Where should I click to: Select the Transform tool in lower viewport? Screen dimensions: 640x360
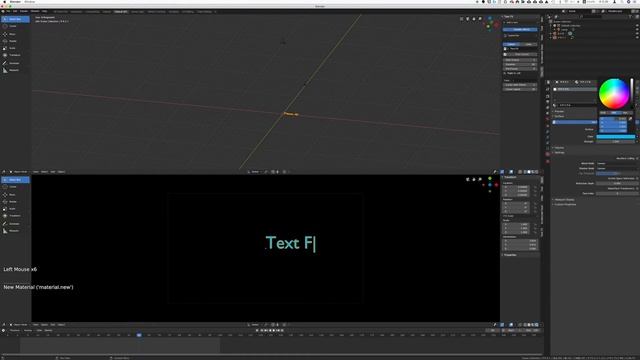pos(15,216)
